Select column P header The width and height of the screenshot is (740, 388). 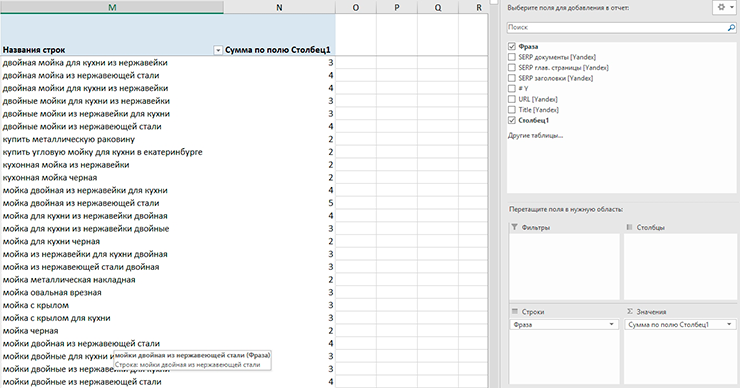397,7
